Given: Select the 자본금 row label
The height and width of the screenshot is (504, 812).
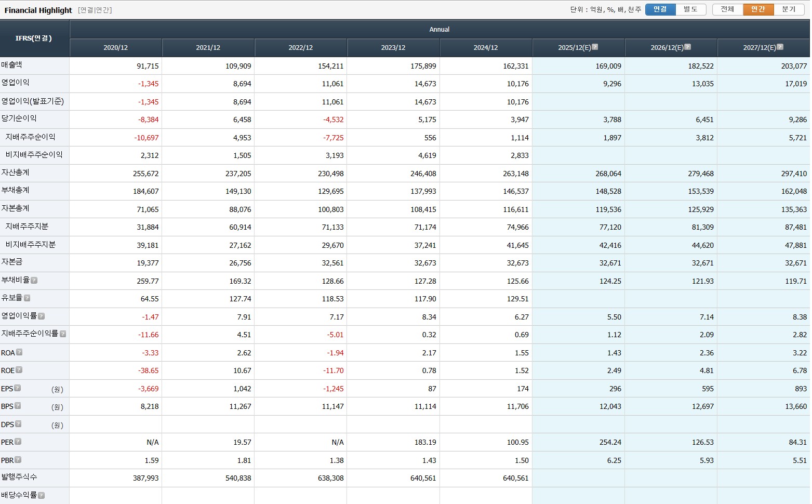Looking at the screenshot, I should (11, 262).
